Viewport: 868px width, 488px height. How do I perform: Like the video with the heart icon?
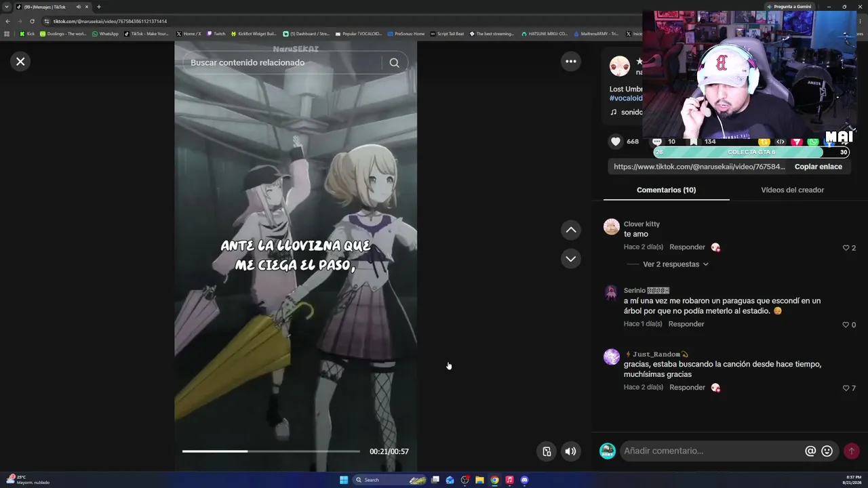click(x=616, y=142)
